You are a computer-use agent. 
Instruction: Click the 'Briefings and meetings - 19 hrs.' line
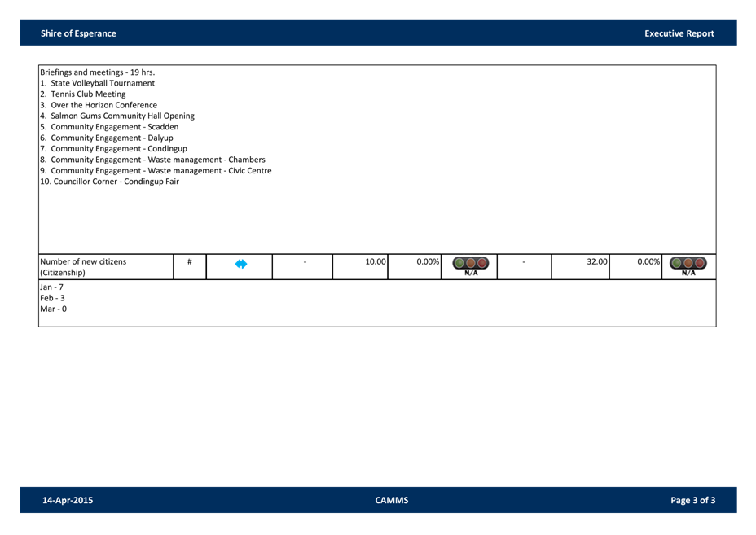click(91, 72)
